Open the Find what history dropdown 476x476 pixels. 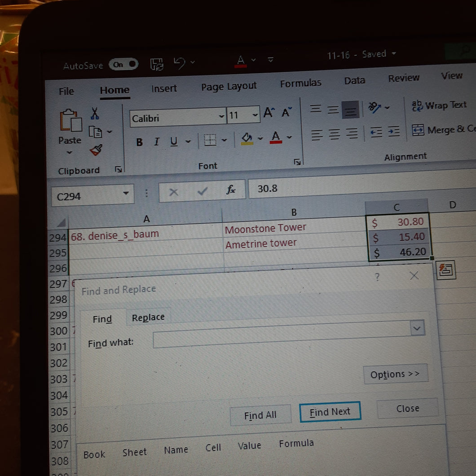417,329
